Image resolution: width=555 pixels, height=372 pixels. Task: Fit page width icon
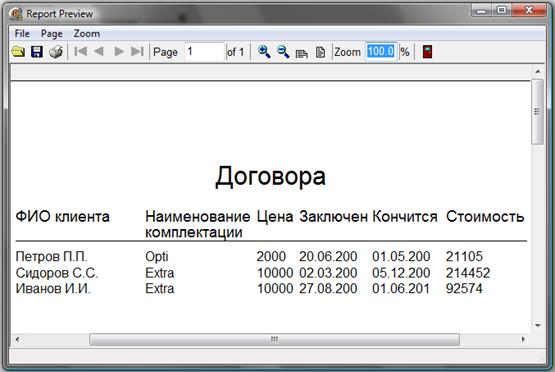coord(302,53)
